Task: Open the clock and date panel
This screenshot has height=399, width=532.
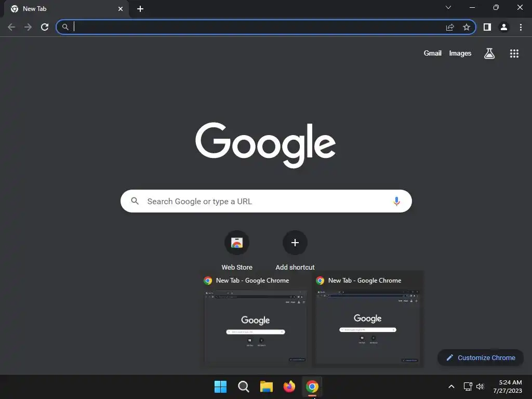Action: pyautogui.click(x=508, y=387)
